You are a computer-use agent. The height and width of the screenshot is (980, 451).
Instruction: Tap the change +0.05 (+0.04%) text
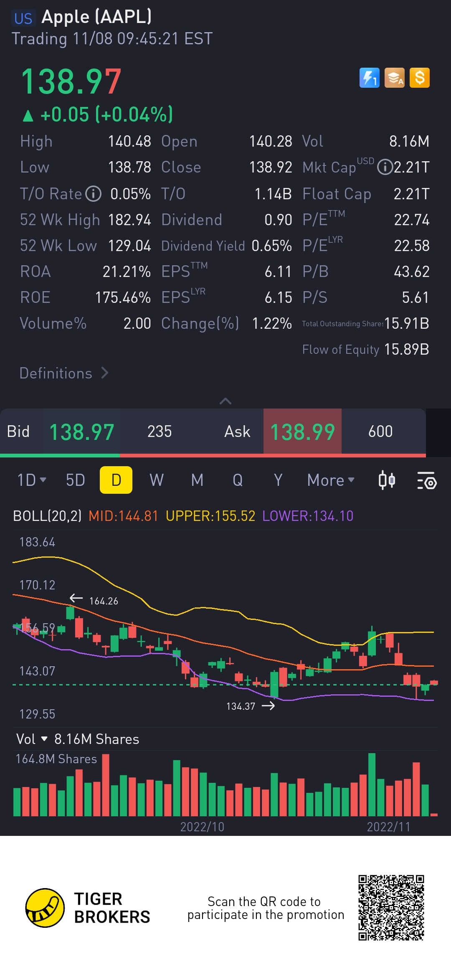coord(98,114)
